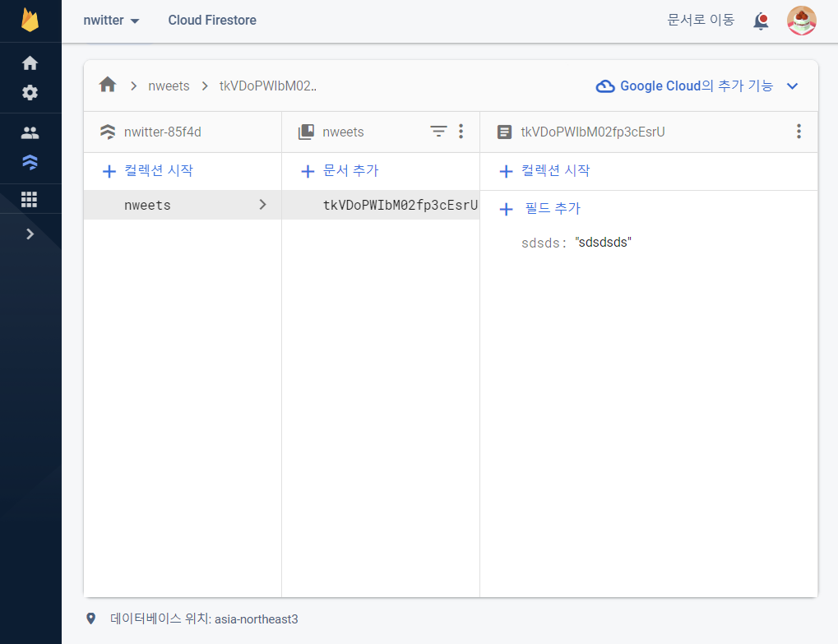The width and height of the screenshot is (838, 644).
Task: Click Cloud Firestore title
Action: click(212, 21)
